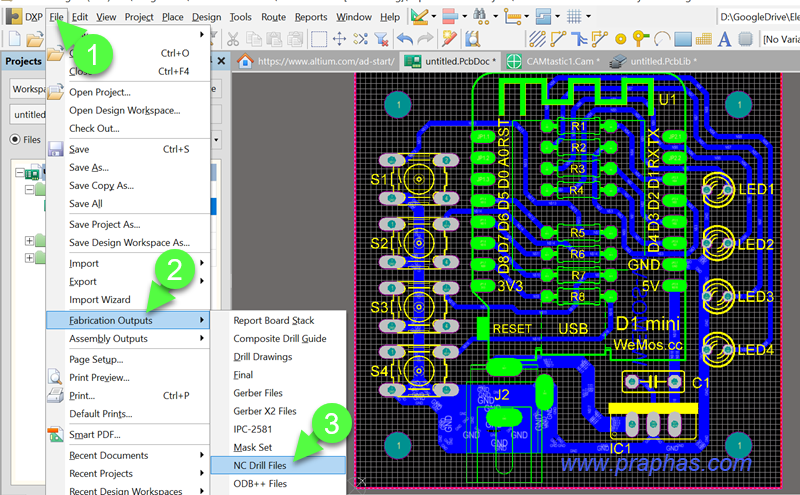
Task: Switch to the untitled.PcbLib tab
Action: (653, 61)
